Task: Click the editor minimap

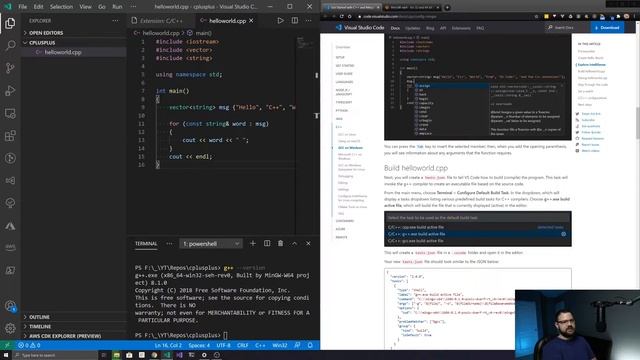Action: click(305, 43)
